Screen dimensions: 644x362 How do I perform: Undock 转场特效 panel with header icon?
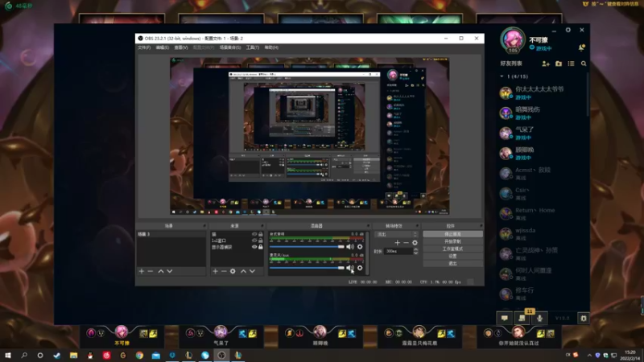tap(417, 226)
